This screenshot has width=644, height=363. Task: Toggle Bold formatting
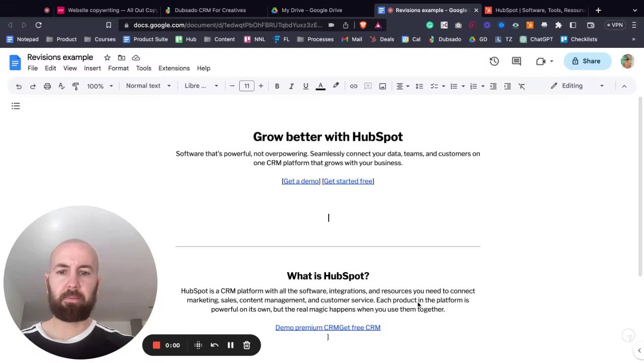pyautogui.click(x=277, y=86)
